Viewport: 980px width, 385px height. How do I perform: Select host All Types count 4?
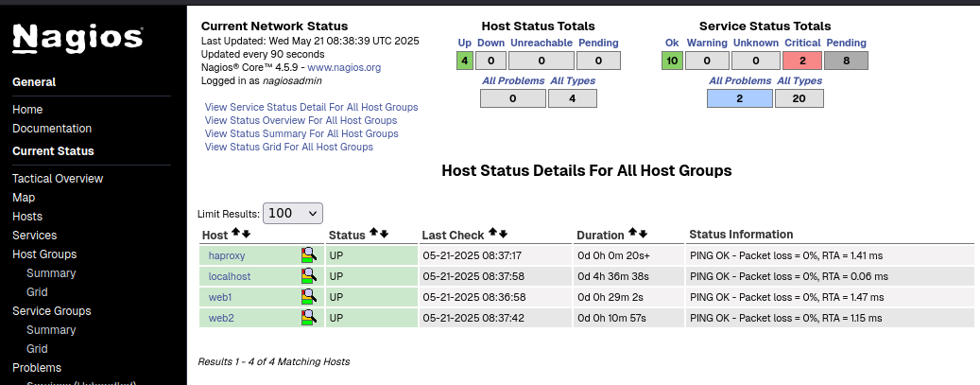573,98
